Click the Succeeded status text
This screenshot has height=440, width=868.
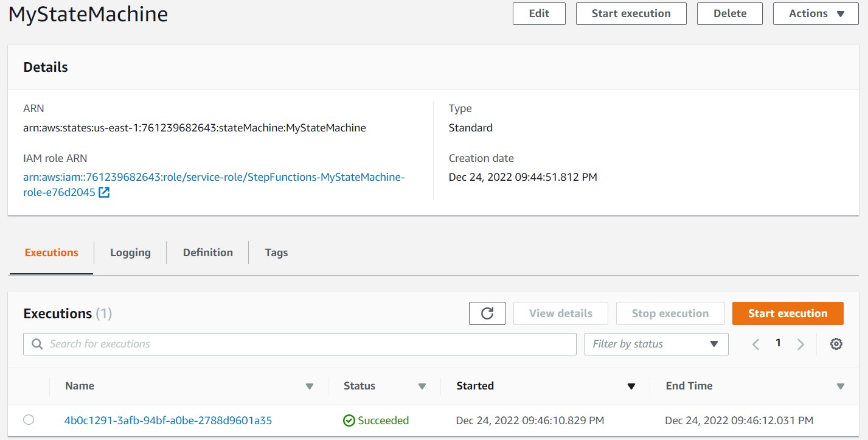click(x=383, y=421)
